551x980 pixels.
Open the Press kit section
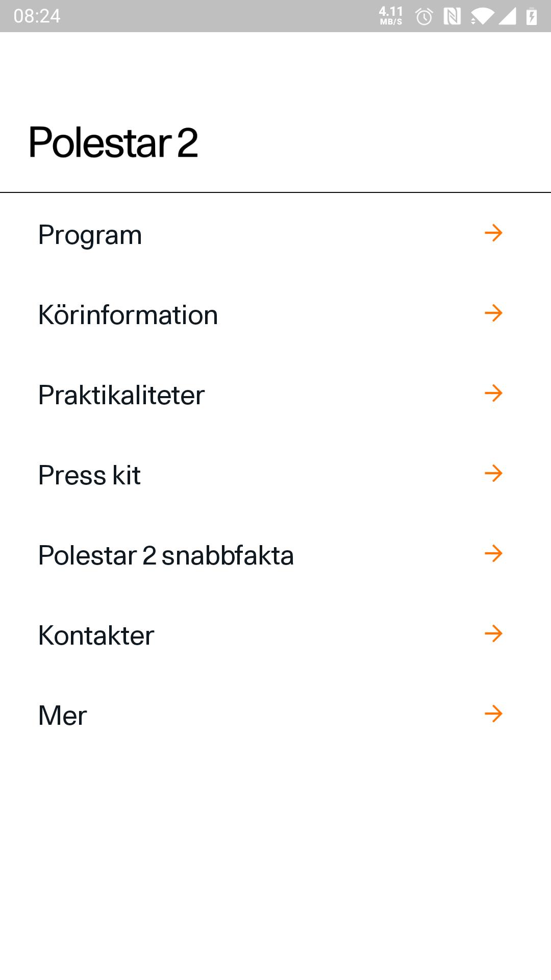[x=275, y=475]
